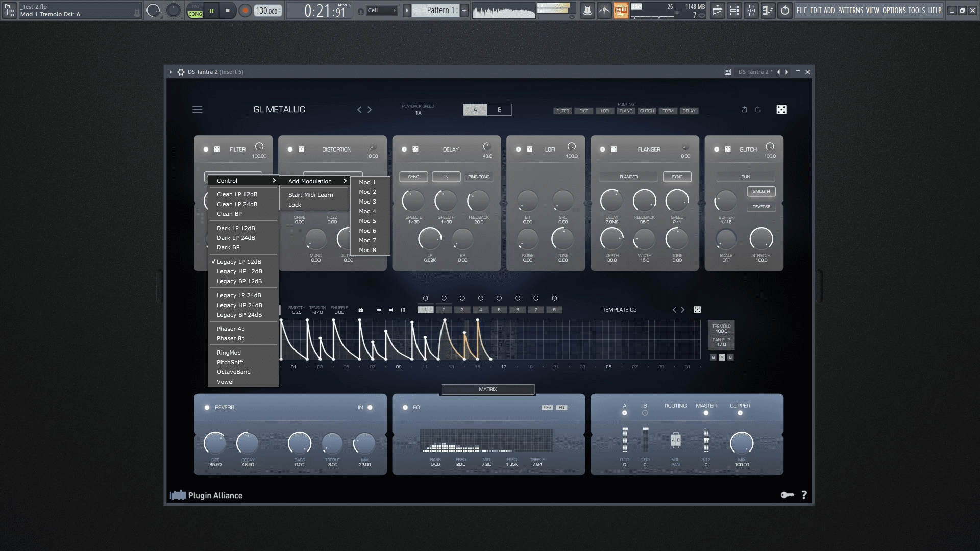980x551 pixels.
Task: Open the FL Studio piano roll
Action: pos(768,10)
